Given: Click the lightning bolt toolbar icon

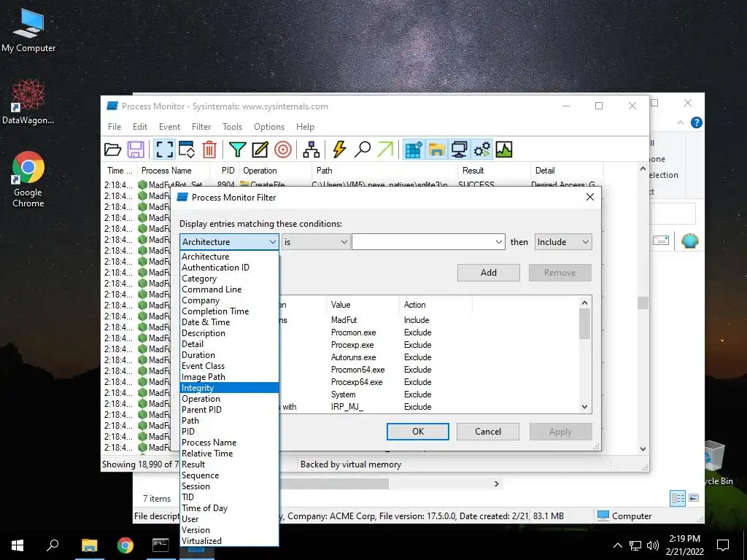Looking at the screenshot, I should tap(339, 149).
